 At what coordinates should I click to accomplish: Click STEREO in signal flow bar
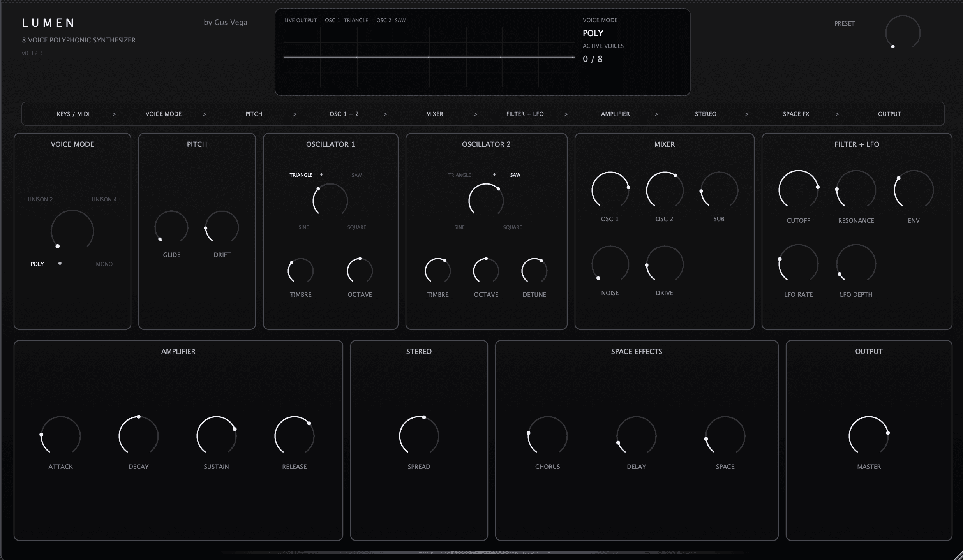click(705, 114)
